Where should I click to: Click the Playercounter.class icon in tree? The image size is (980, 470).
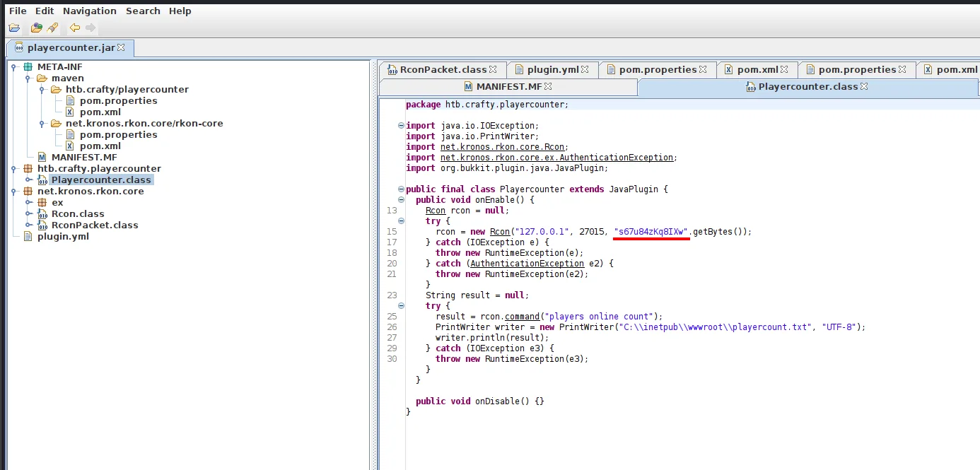tap(42, 180)
